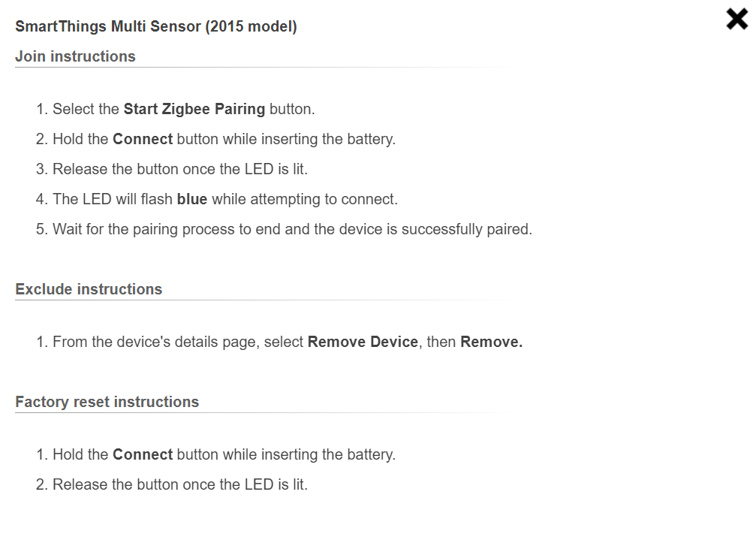Click Join step 3 about releasing the button

coord(180,169)
